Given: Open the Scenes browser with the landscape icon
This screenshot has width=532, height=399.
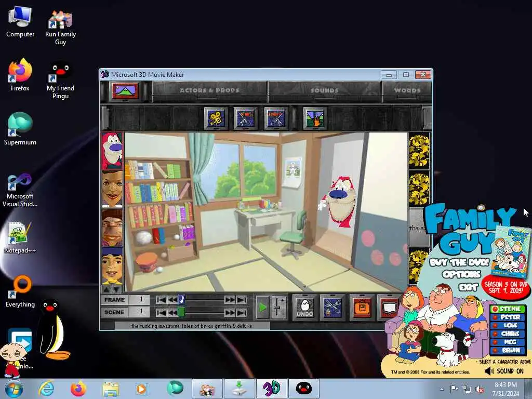Looking at the screenshot, I should coord(125,91).
